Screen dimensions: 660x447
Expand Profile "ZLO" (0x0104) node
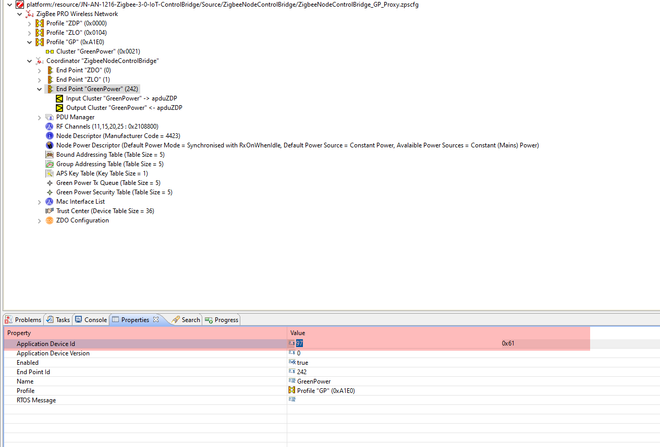tap(29, 33)
